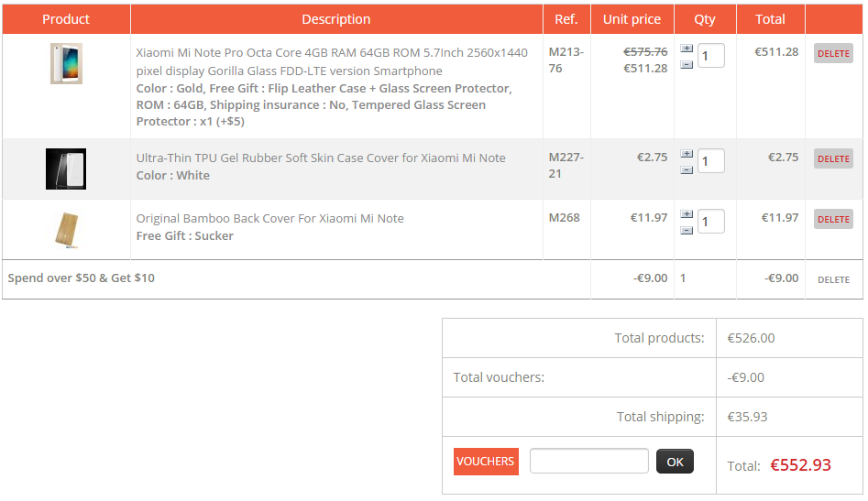Screen dimensions: 868x501
Task: Open Original Bamboo Back Cover link
Action: 269,218
